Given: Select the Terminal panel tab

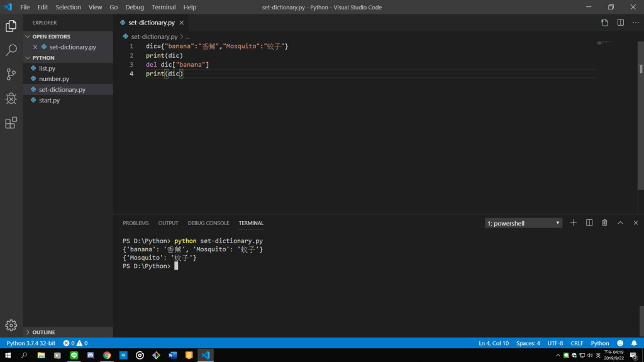Looking at the screenshot, I should (251, 223).
